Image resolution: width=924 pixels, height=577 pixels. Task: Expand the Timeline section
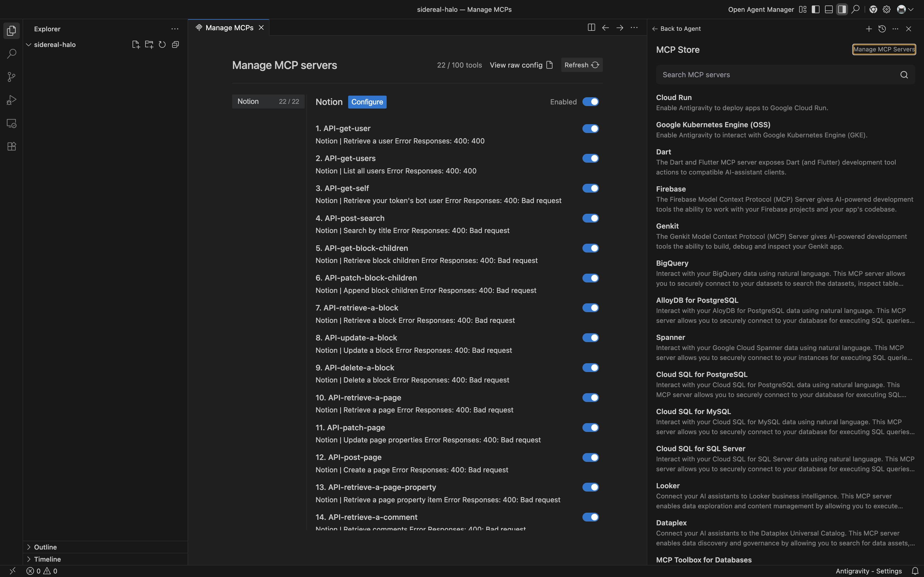47,559
